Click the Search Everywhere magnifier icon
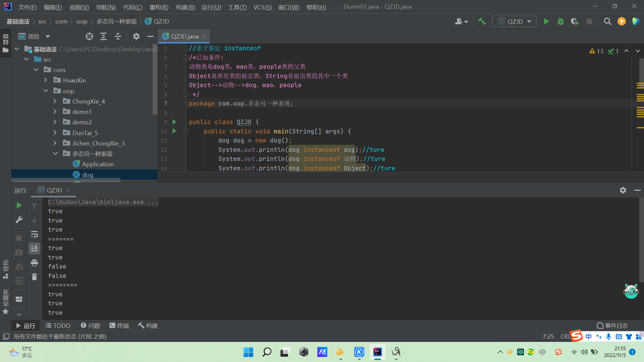 click(x=607, y=21)
